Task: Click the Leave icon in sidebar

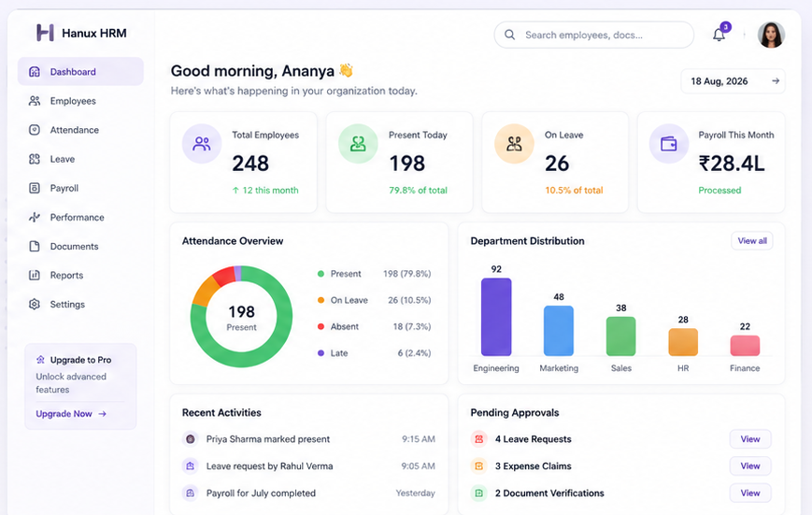Action: click(x=35, y=159)
